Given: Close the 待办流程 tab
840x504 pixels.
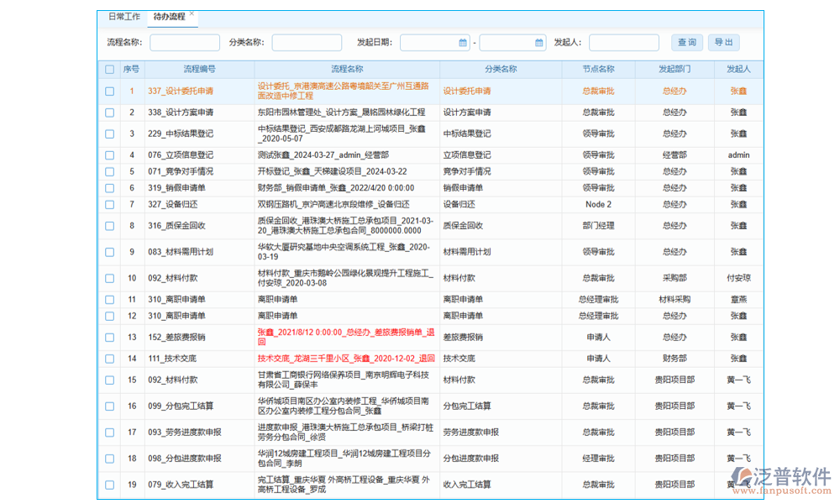Looking at the screenshot, I should [x=192, y=14].
